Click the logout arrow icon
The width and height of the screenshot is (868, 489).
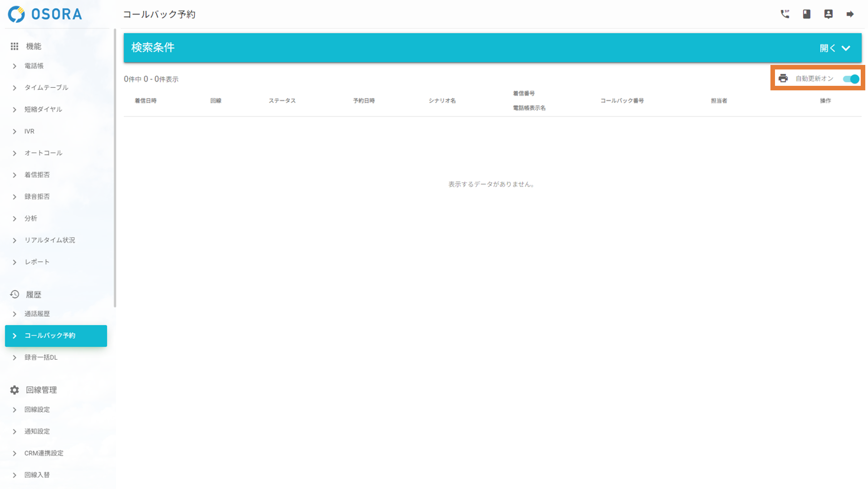(850, 14)
